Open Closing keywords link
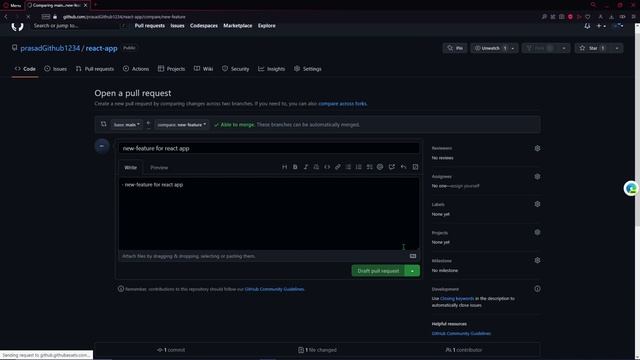 (x=457, y=298)
